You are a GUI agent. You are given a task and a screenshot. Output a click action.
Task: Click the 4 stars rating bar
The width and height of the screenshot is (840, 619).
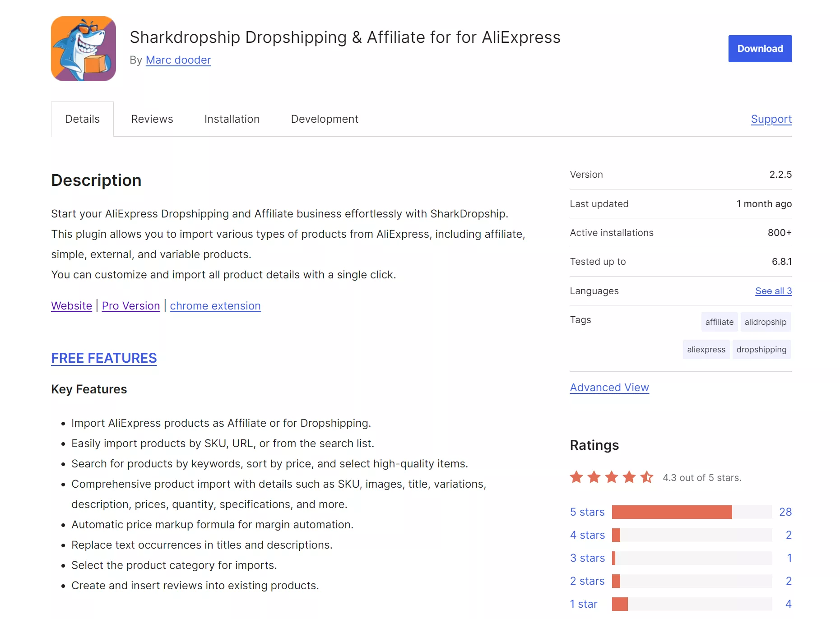[692, 535]
